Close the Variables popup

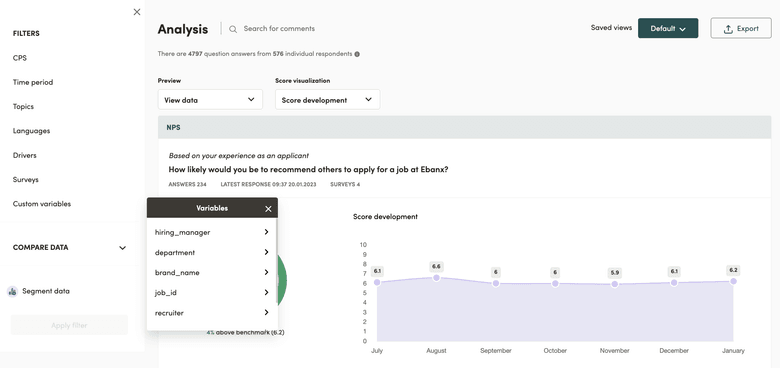[x=268, y=209]
